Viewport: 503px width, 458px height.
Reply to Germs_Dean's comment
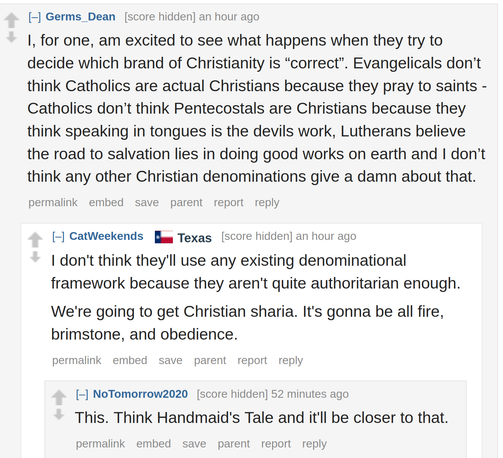coord(267,203)
